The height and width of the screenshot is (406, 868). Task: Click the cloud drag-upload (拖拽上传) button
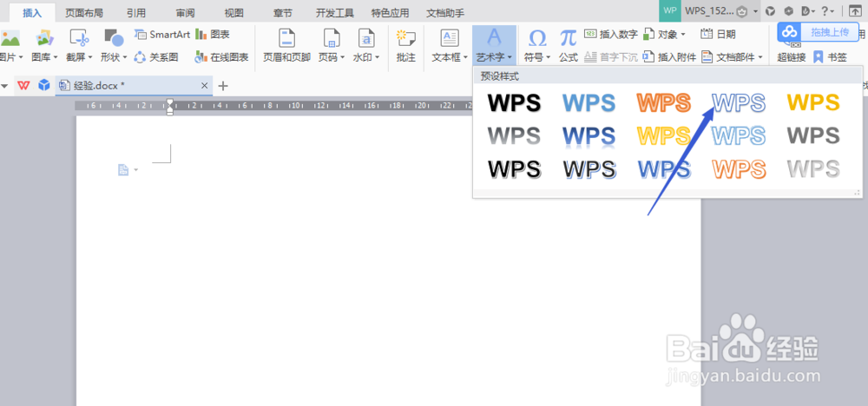817,32
